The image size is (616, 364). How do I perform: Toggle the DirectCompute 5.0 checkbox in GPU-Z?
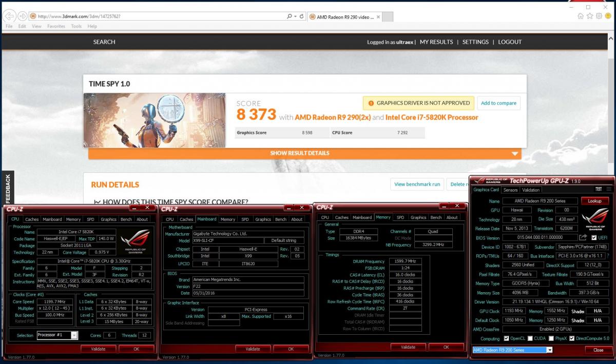coord(572,339)
